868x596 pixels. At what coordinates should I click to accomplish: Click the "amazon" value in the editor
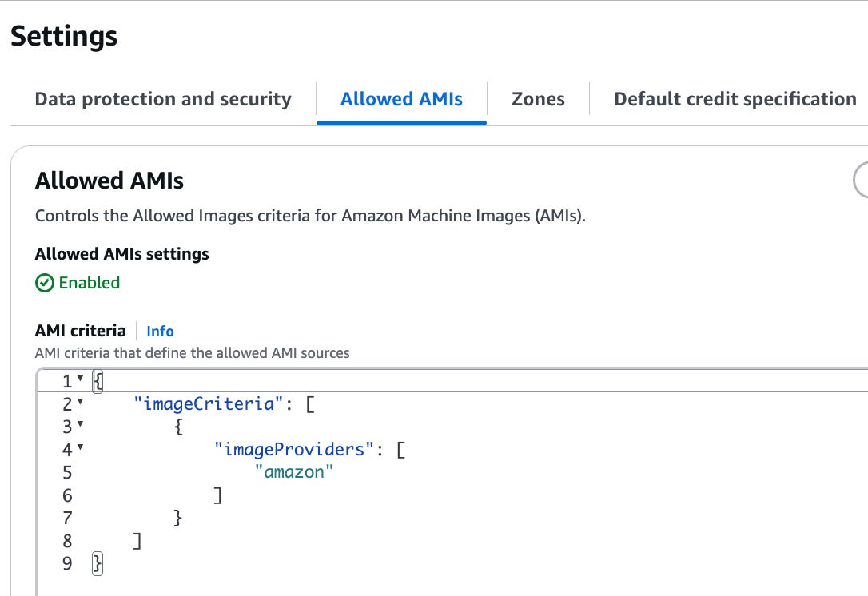[294, 472]
